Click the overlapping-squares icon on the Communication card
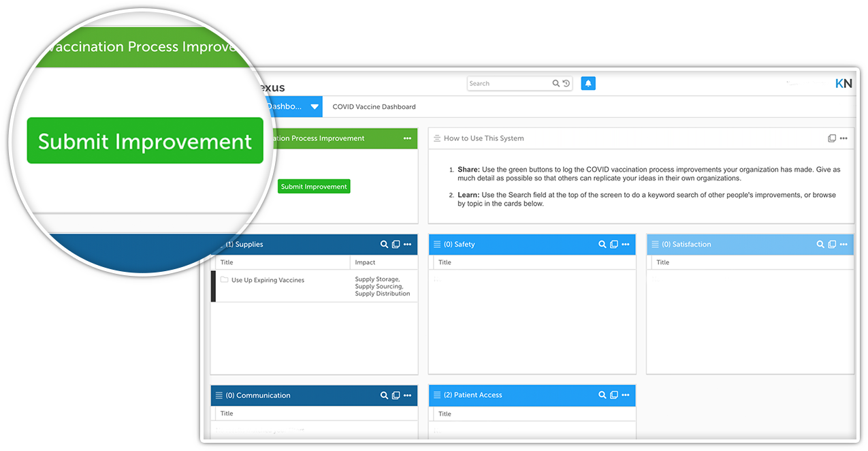The image size is (868, 451). [396, 395]
